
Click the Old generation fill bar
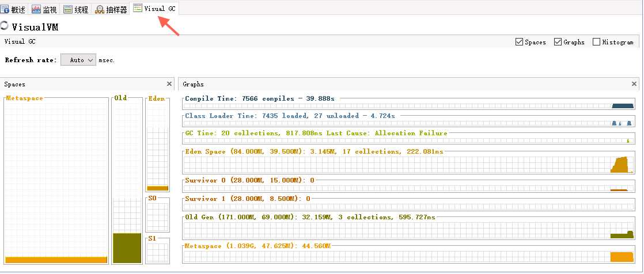click(x=127, y=248)
